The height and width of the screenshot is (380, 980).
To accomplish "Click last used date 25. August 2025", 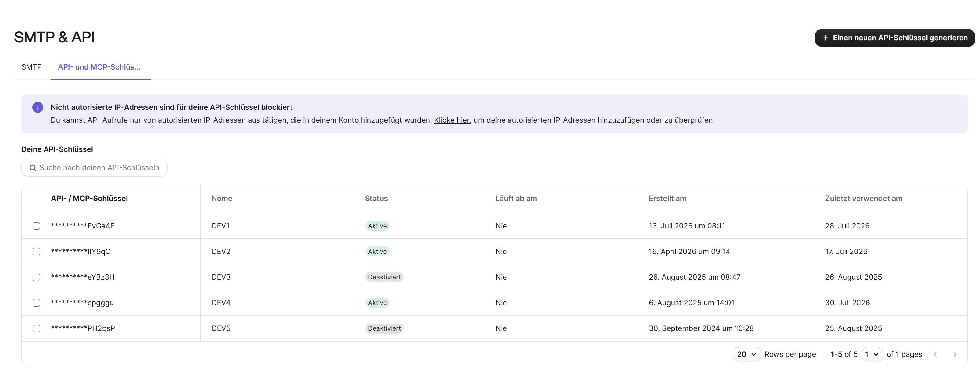I will [x=853, y=328].
